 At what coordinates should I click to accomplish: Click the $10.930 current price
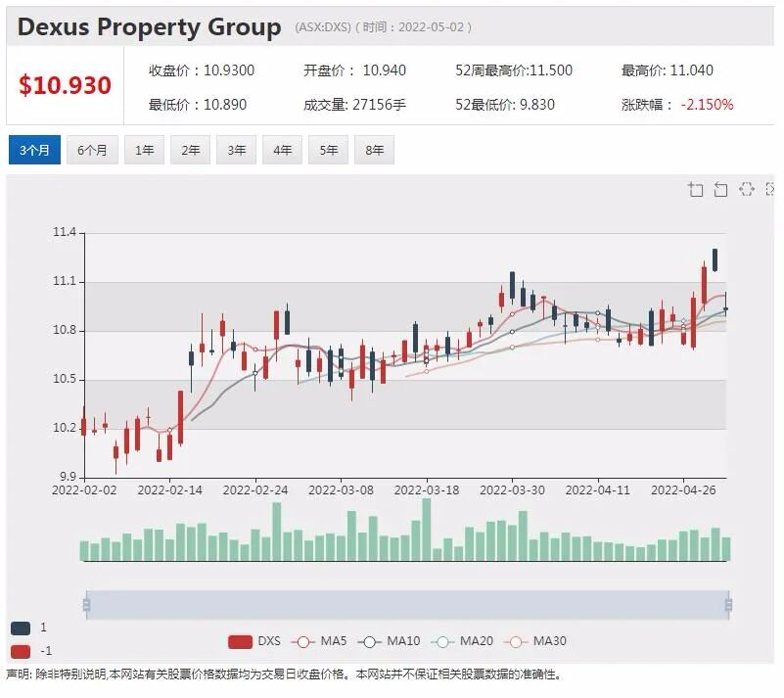[65, 85]
